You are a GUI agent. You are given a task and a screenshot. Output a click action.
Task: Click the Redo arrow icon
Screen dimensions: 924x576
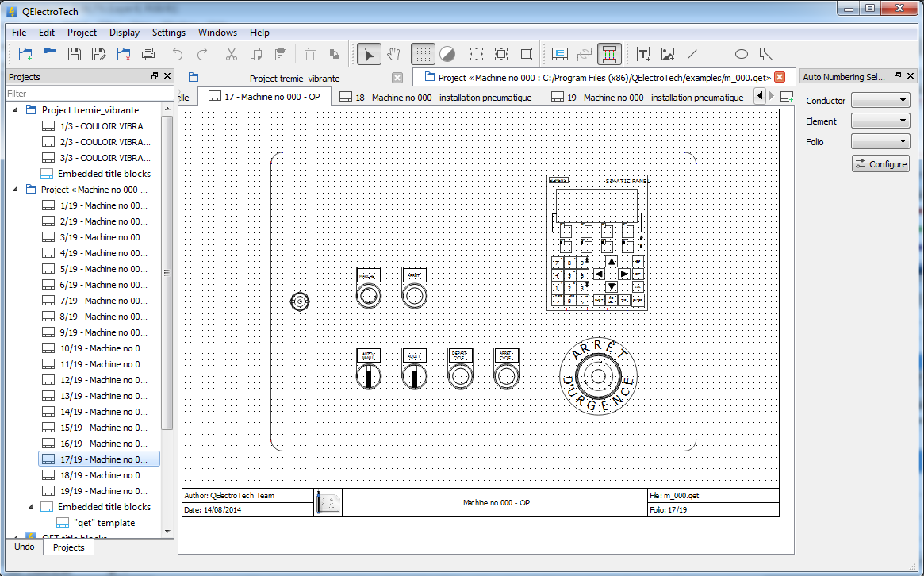[x=202, y=54]
